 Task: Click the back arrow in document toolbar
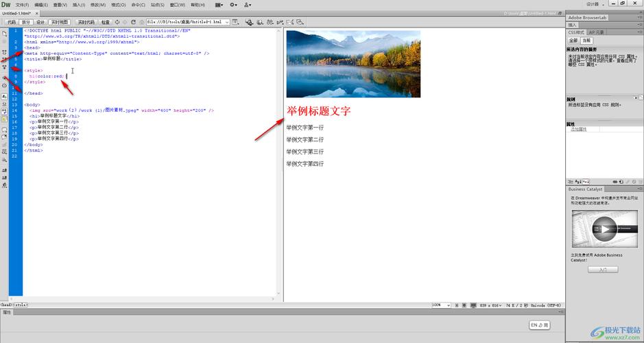pyautogui.click(x=116, y=22)
